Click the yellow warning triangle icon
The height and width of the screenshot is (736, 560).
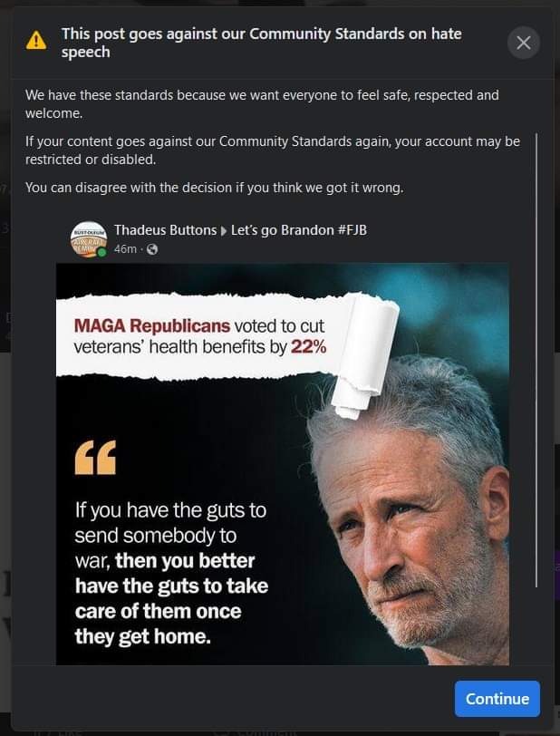point(36,41)
